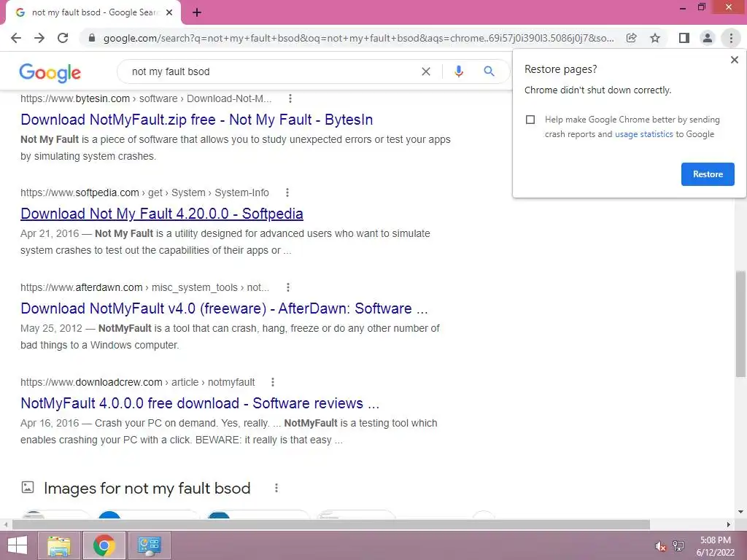The height and width of the screenshot is (560, 747).
Task: Click the image icon beside Images heading
Action: pos(28,487)
